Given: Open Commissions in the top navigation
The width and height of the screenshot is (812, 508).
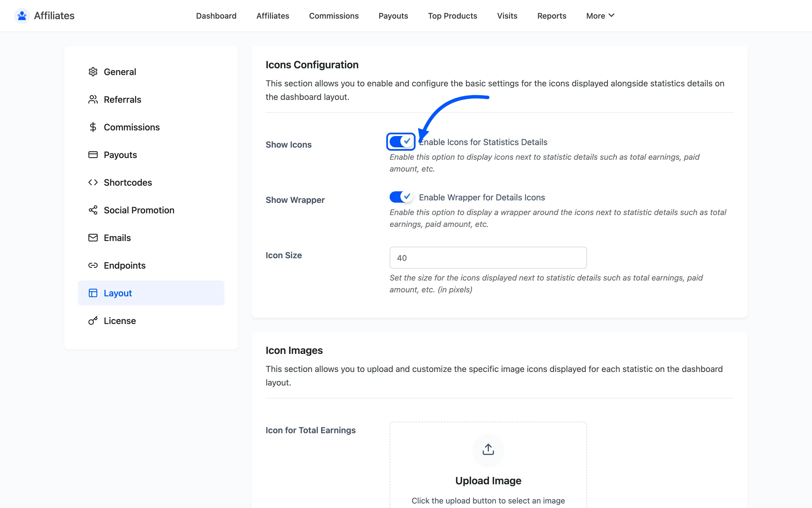Looking at the screenshot, I should click(334, 16).
